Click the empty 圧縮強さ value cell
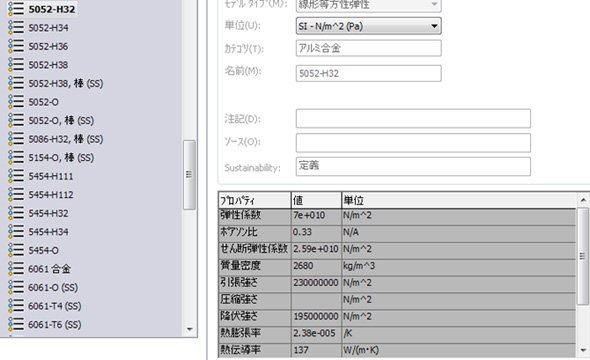The height and width of the screenshot is (360, 590). click(x=316, y=300)
